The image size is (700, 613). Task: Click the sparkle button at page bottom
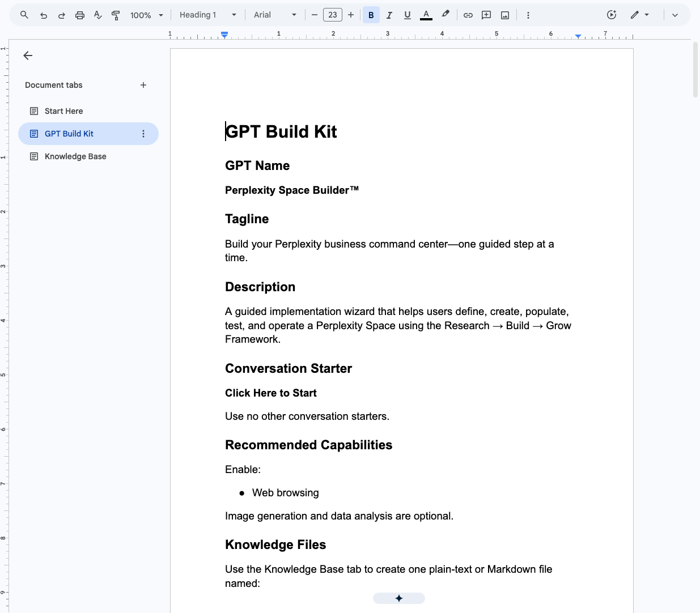399,598
